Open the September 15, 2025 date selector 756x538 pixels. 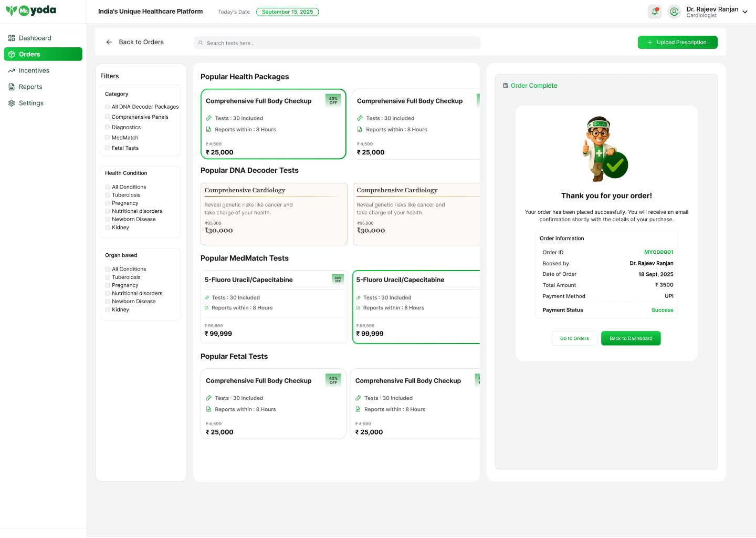click(287, 12)
